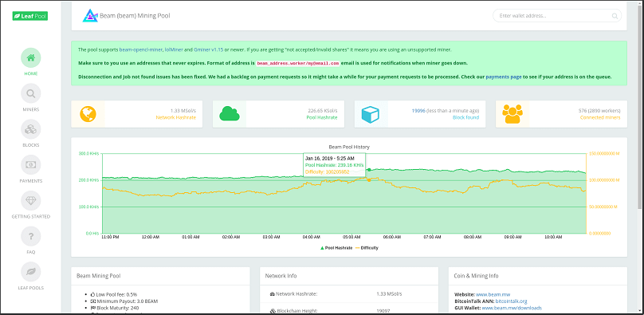Open the beam-opencl-miner link

[140, 49]
